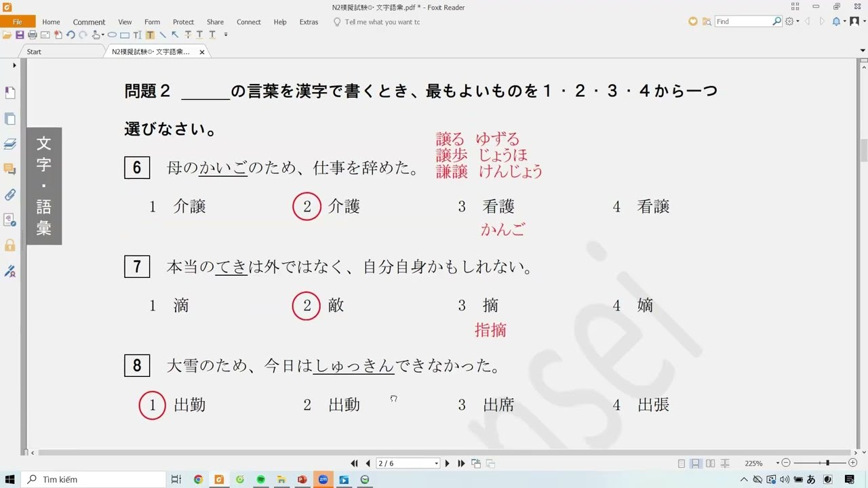Click the Open folder icon in quick toolbar
This screenshot has width=868, height=488.
click(7, 35)
